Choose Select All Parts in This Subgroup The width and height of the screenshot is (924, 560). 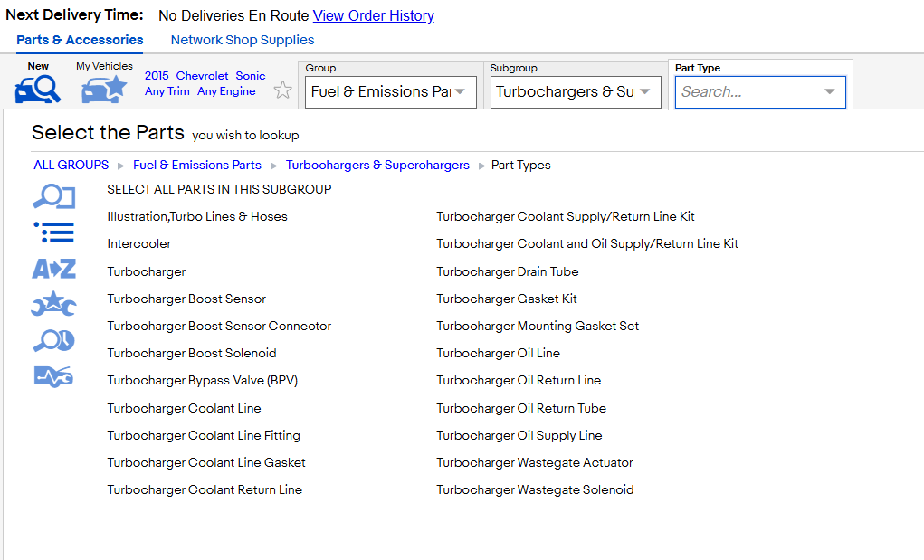point(219,190)
